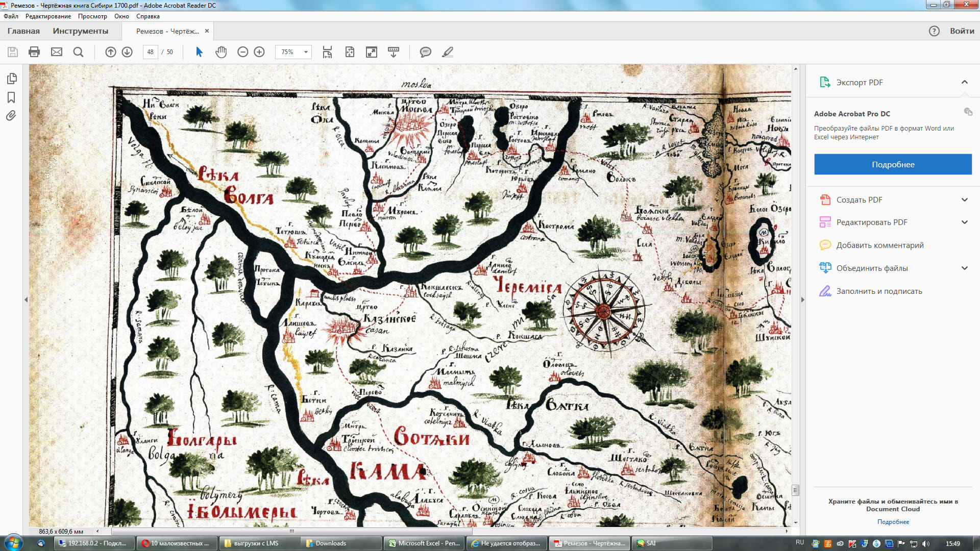980x551 pixels.
Task: Zoom in with the plus button
Action: (x=259, y=52)
